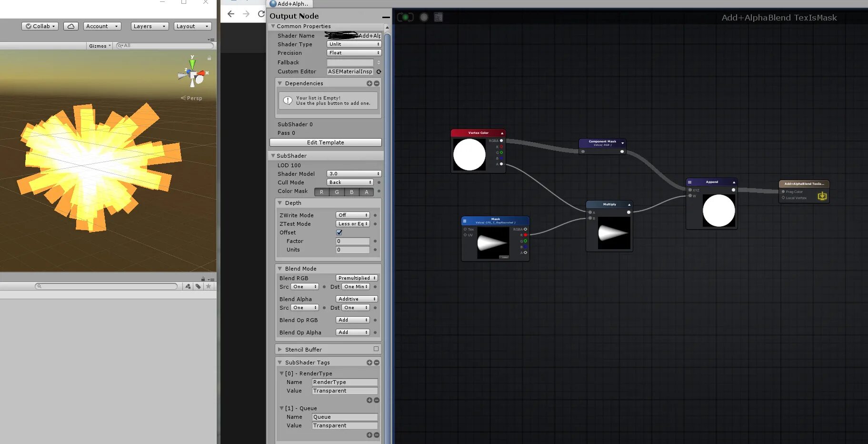Viewport: 868px width, 444px height.
Task: Open the Blend Op RGB dropdown
Action: tap(353, 320)
